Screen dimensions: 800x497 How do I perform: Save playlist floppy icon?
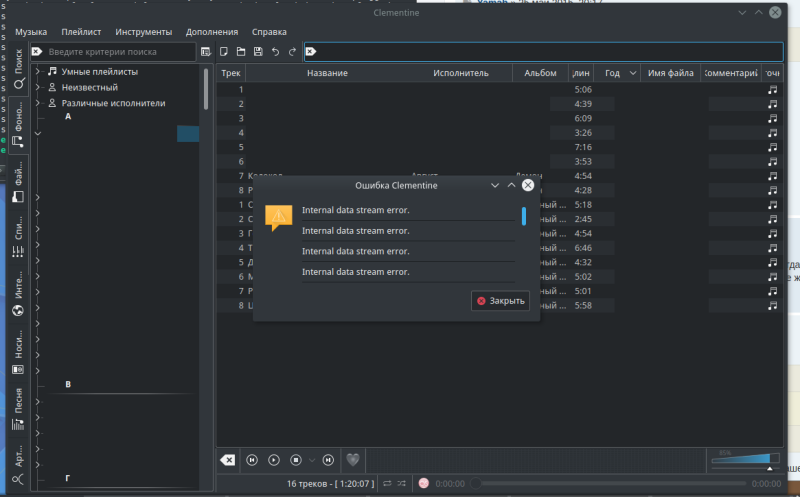click(x=258, y=52)
